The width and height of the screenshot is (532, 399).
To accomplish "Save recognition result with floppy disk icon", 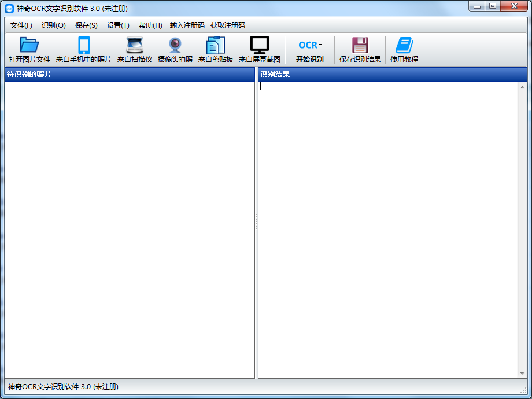I will pos(360,45).
